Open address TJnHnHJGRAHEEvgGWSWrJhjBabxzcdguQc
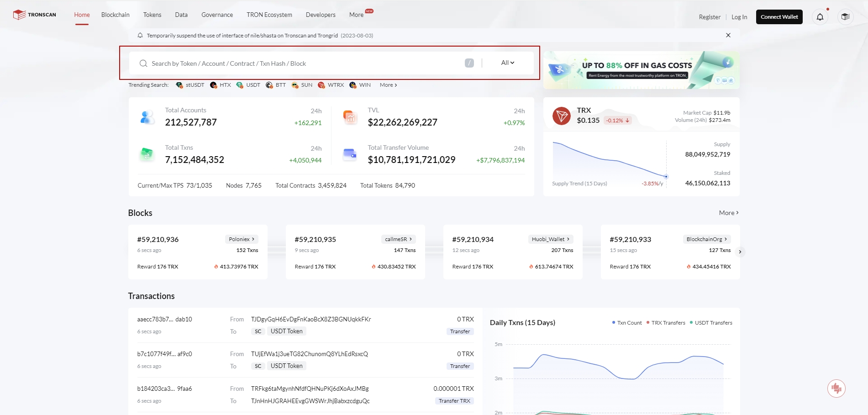The height and width of the screenshot is (415, 868). pos(310,401)
